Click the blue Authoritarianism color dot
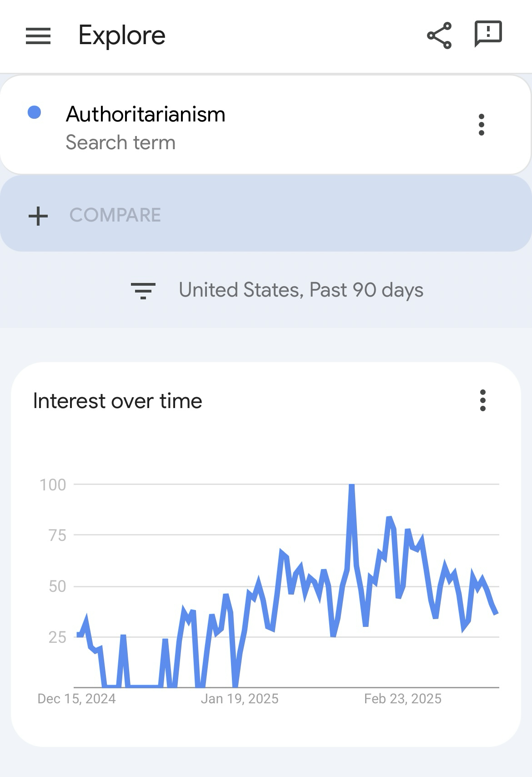The height and width of the screenshot is (777, 532). (x=35, y=112)
